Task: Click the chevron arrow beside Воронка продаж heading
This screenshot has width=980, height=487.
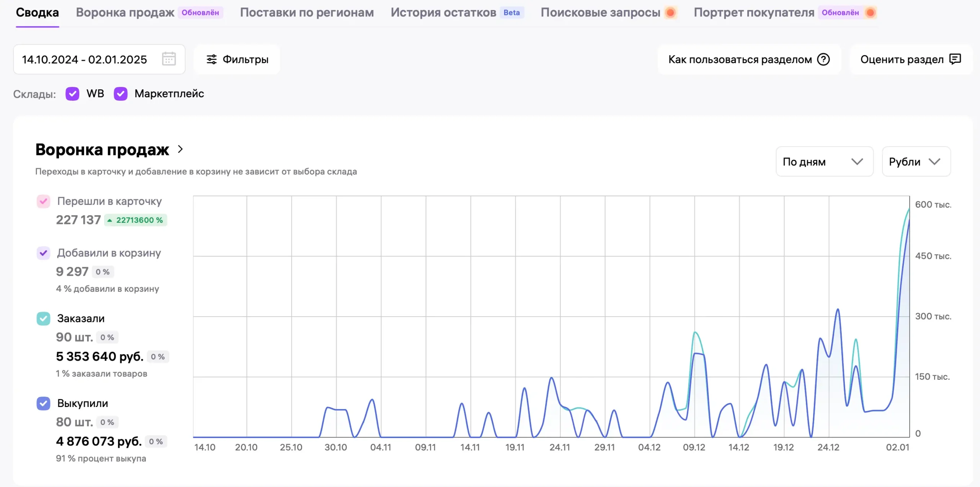Action: click(x=181, y=149)
